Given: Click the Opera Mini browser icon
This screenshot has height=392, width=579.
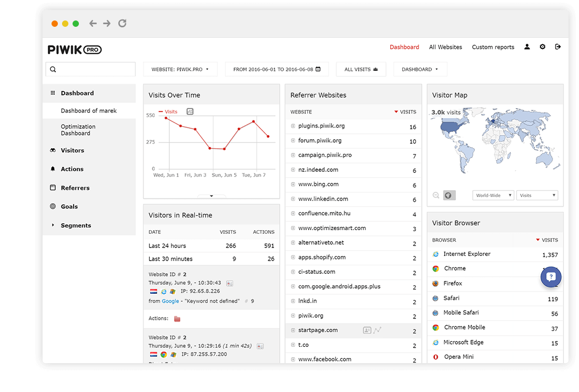Looking at the screenshot, I should [436, 357].
